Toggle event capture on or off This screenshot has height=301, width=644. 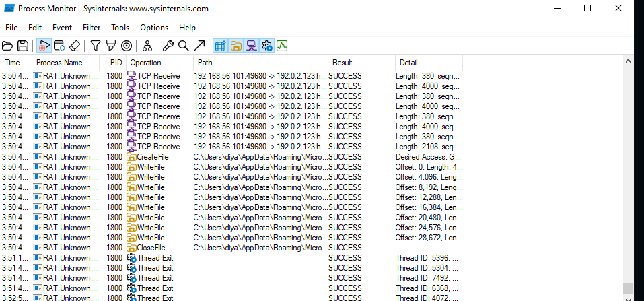click(x=44, y=46)
